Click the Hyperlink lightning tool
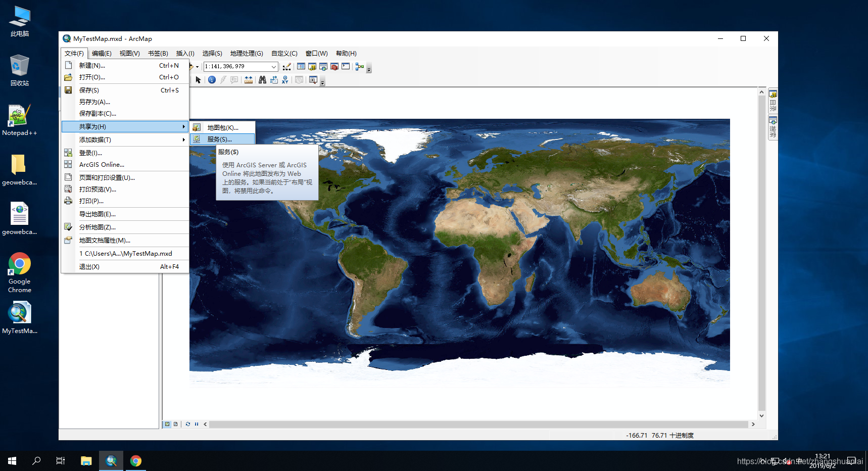Viewport: 868px width, 471px height. 223,80
